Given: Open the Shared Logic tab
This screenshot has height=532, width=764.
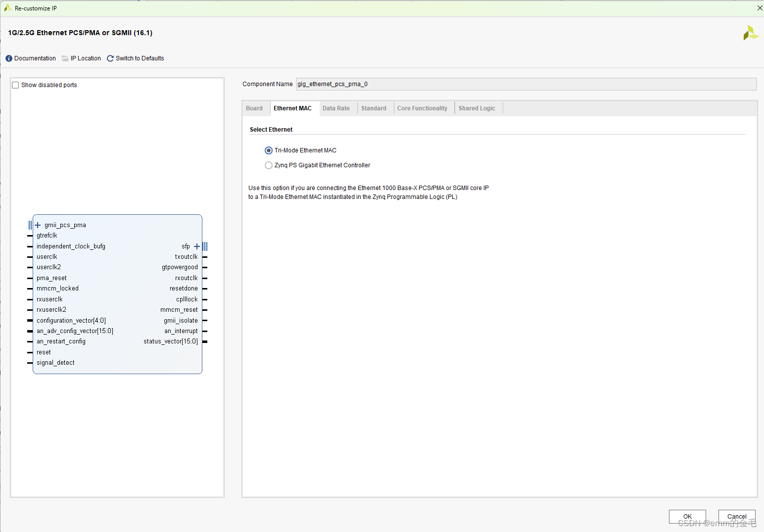Looking at the screenshot, I should tap(477, 108).
